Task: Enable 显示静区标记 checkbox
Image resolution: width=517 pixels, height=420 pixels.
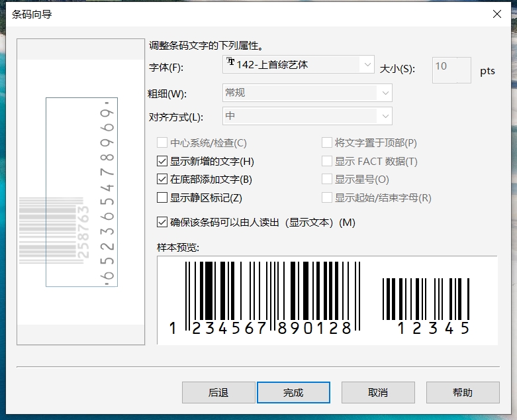Action: (162, 197)
